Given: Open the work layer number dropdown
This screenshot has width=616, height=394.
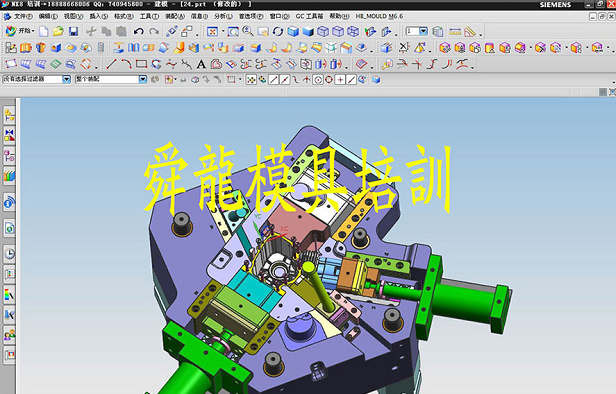Looking at the screenshot, I should [x=423, y=31].
